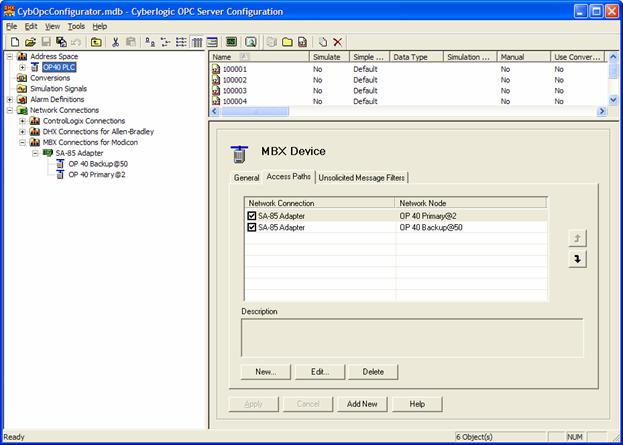
Task: Collapse the MBX Connections for Modicon node
Action: click(22, 142)
